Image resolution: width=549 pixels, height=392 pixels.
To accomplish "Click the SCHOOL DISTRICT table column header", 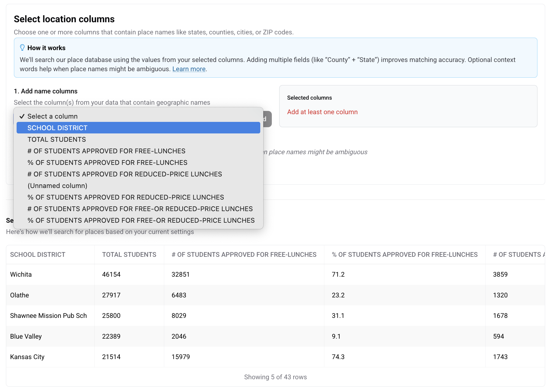I will 38,255.
